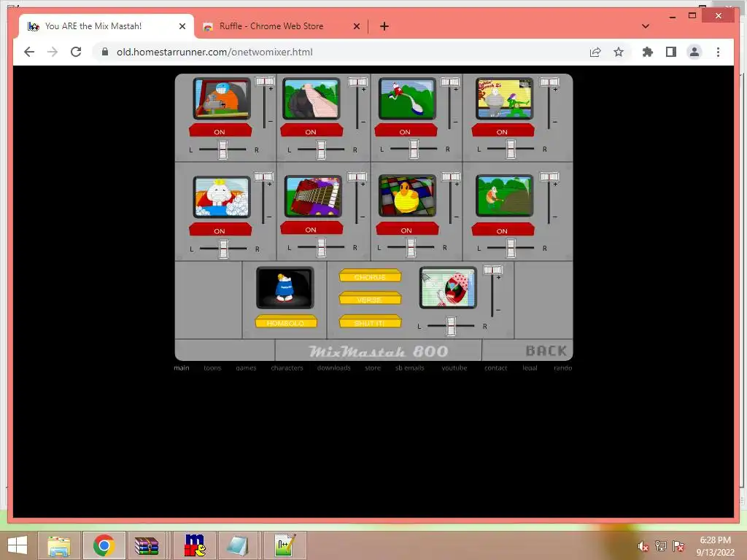Click volume fader of Stinkoman game channel
Image resolution: width=747 pixels, height=560 pixels.
coord(549,82)
